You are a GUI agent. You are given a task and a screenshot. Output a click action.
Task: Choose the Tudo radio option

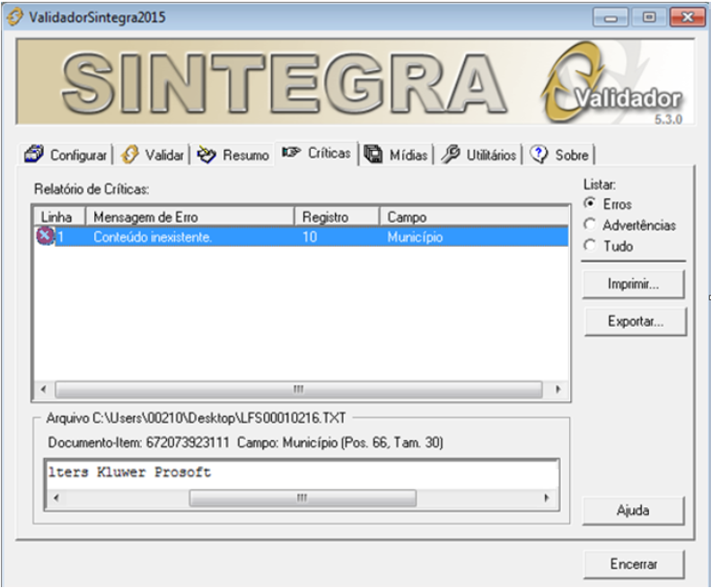click(x=608, y=246)
